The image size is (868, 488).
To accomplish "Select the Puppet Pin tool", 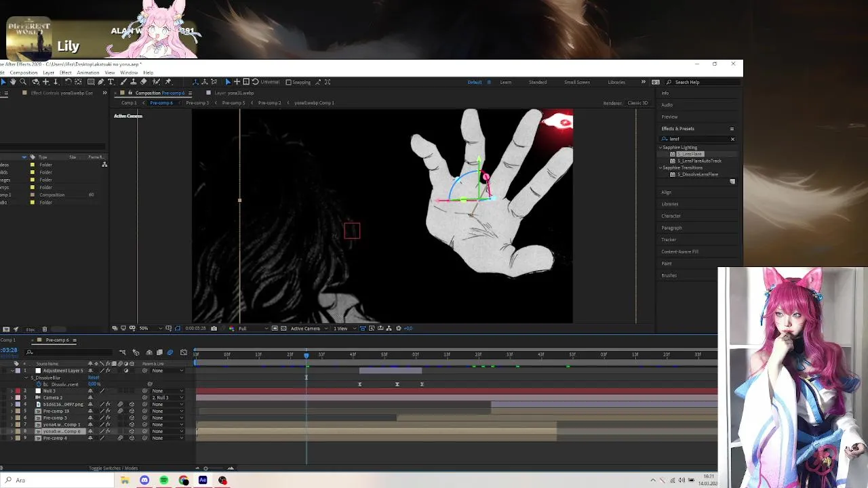I will [x=168, y=82].
